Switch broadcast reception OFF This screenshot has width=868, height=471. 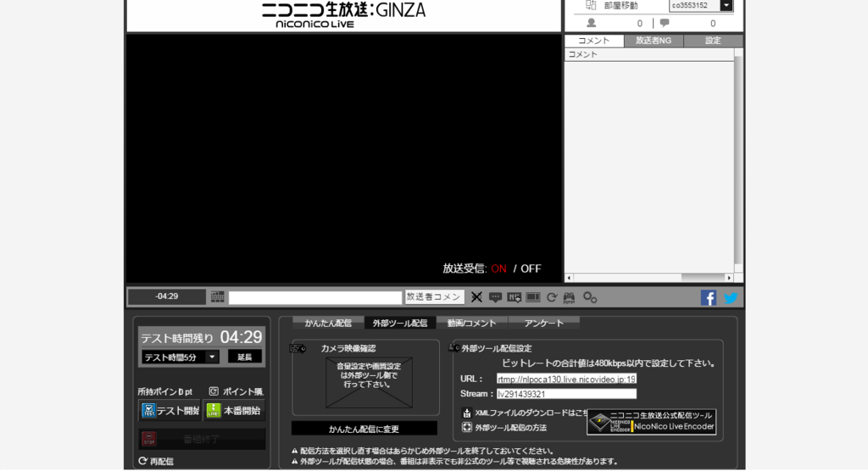tap(531, 269)
